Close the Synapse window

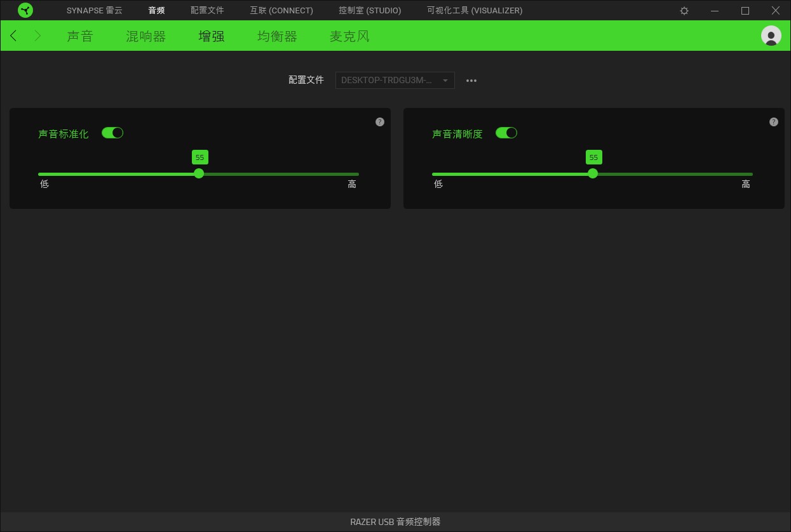pos(776,11)
